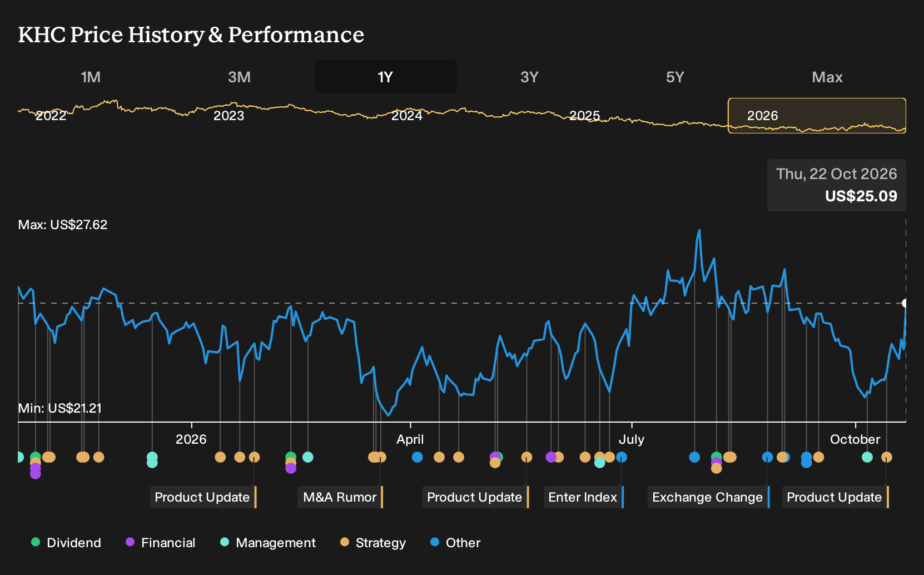924x575 pixels.
Task: Show the Max time range
Action: pos(827,77)
